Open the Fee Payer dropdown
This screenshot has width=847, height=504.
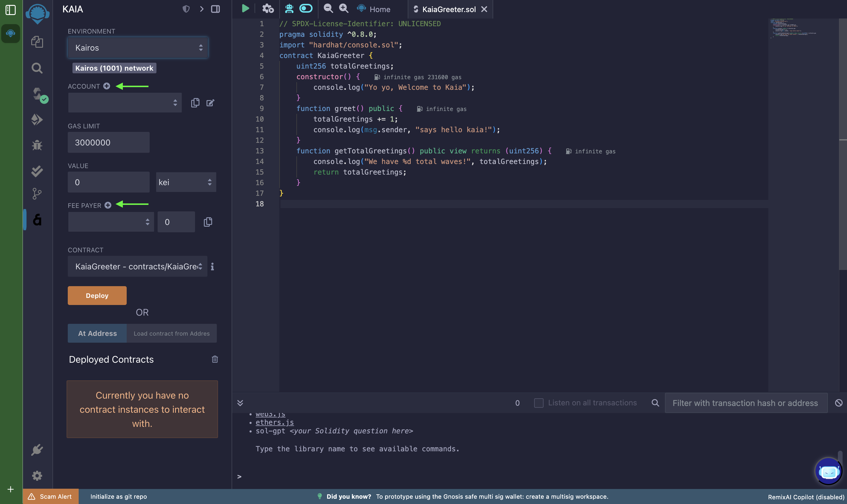pos(111,222)
